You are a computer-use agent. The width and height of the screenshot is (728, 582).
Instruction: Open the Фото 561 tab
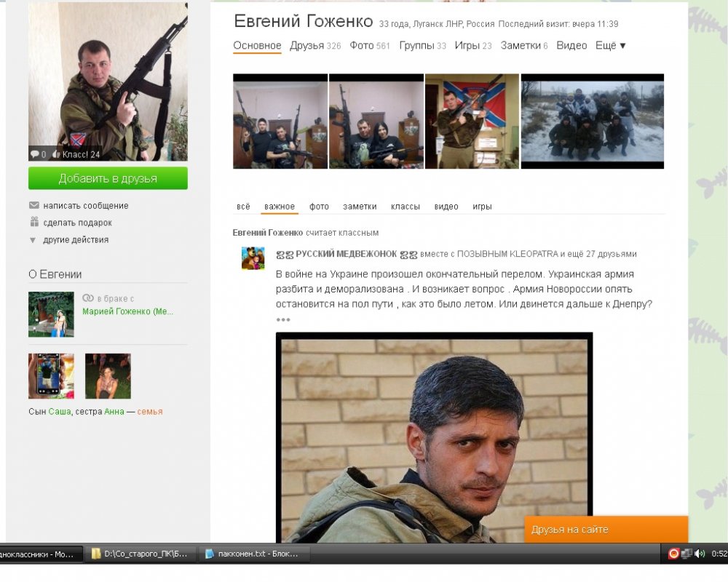[x=370, y=46]
